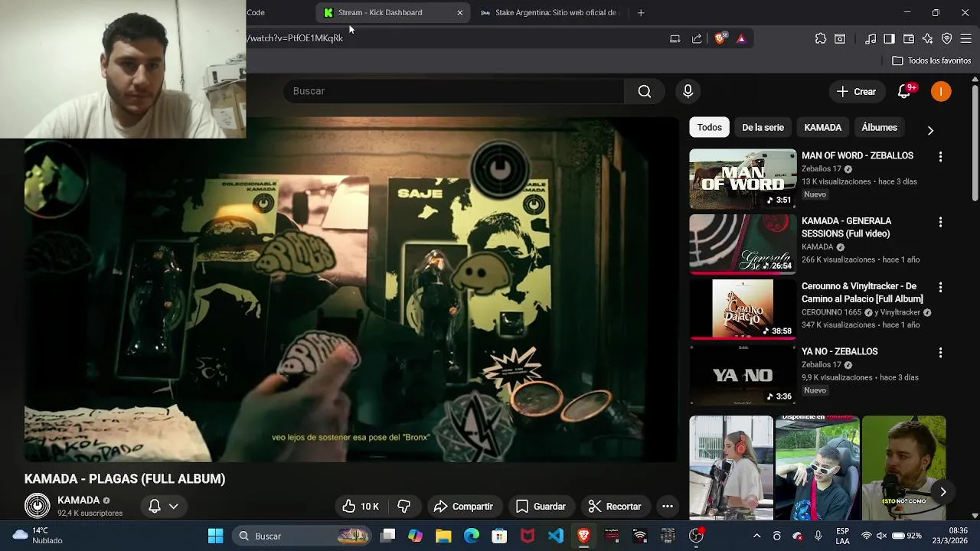The width and height of the screenshot is (980, 551).
Task: Expand subscription notification options chevron
Action: [174, 506]
